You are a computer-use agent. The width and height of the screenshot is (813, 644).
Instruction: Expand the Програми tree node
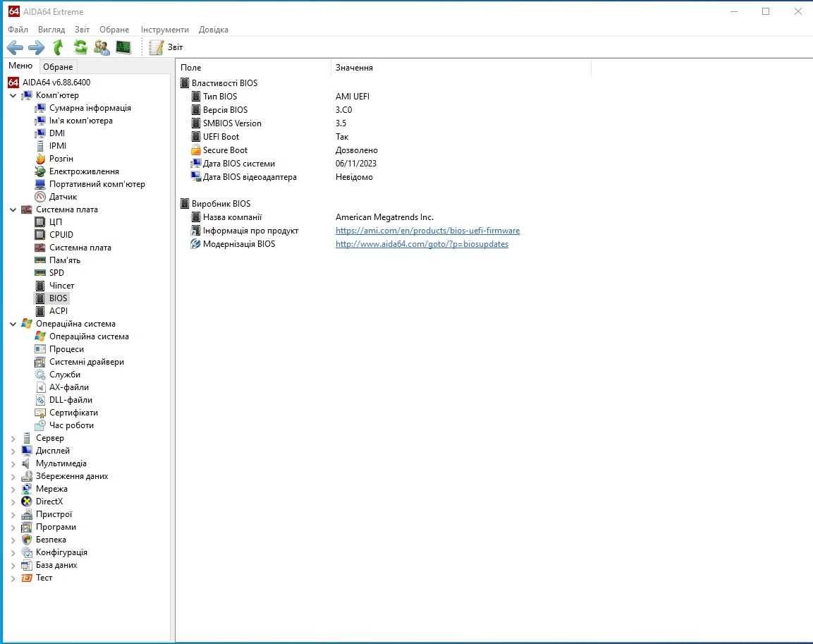pos(13,528)
